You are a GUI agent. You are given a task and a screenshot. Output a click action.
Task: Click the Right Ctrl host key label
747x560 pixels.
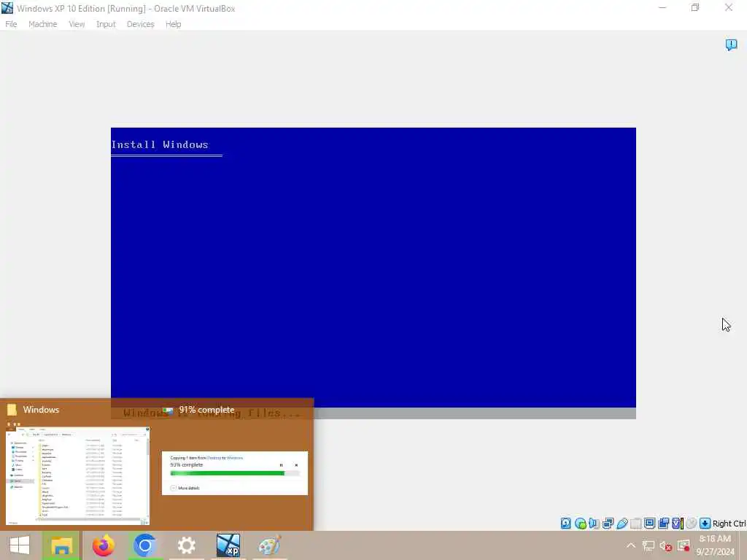729,524
